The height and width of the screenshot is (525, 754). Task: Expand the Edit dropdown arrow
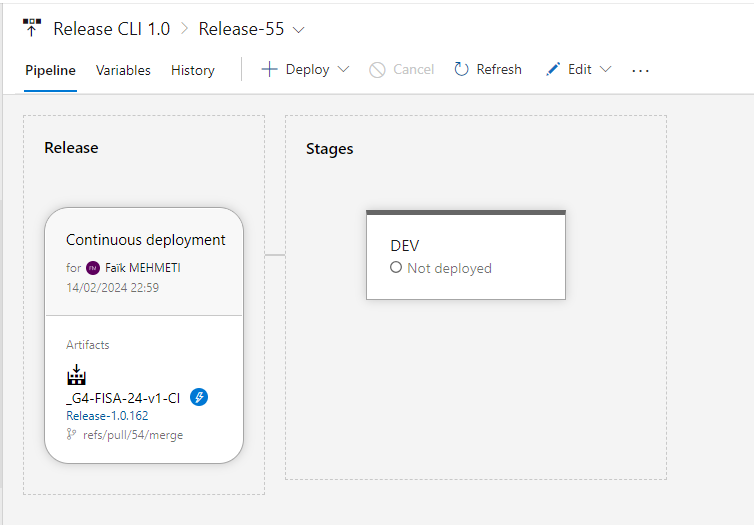(605, 70)
